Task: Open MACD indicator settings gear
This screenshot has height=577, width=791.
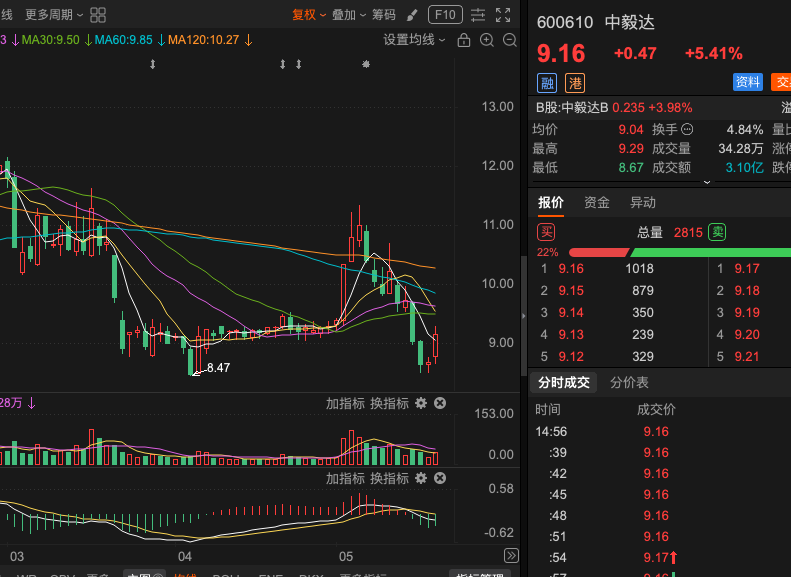Action: 421,478
